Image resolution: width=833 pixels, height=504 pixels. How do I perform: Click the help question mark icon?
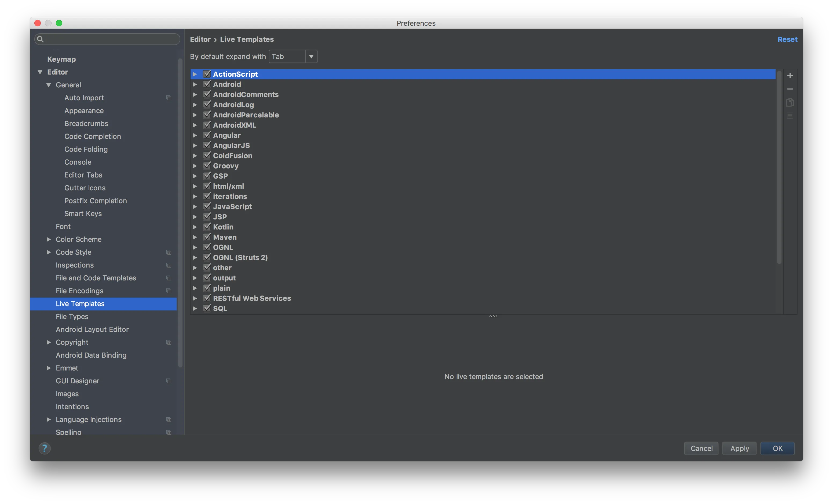44,448
